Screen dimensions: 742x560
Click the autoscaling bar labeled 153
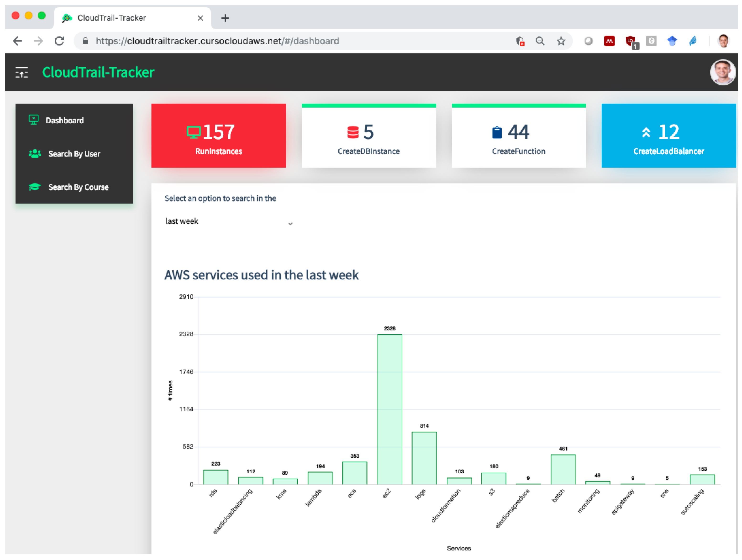[x=702, y=480]
